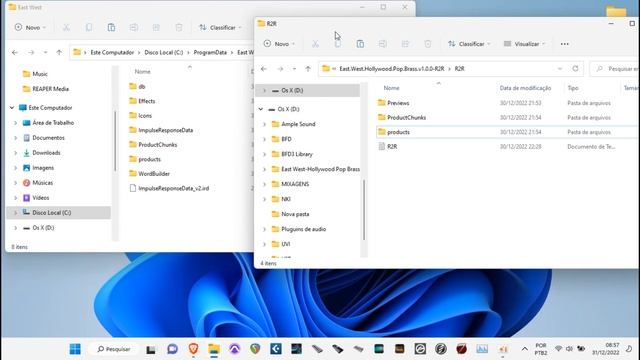Image resolution: width=640 pixels, height=360 pixels.
Task: Open address bar history dropdown in R2R window
Action: pos(560,69)
